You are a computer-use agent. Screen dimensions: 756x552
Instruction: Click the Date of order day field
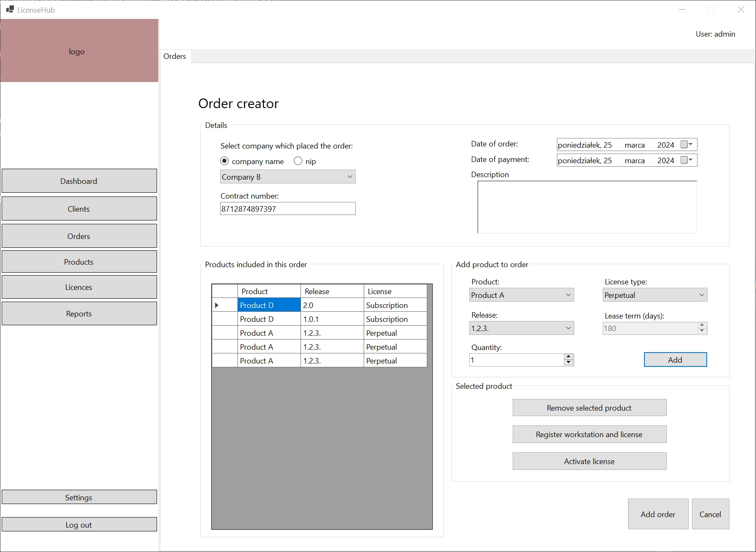tap(608, 145)
